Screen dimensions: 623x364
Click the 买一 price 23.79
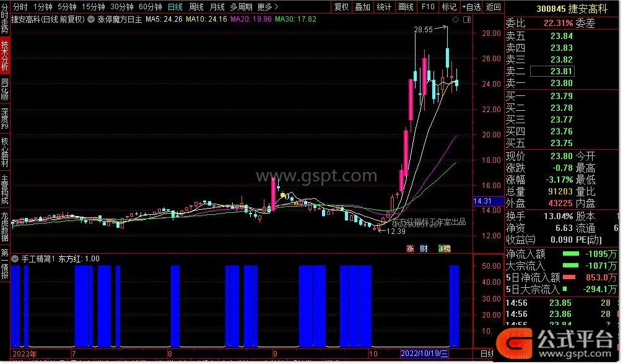(562, 96)
